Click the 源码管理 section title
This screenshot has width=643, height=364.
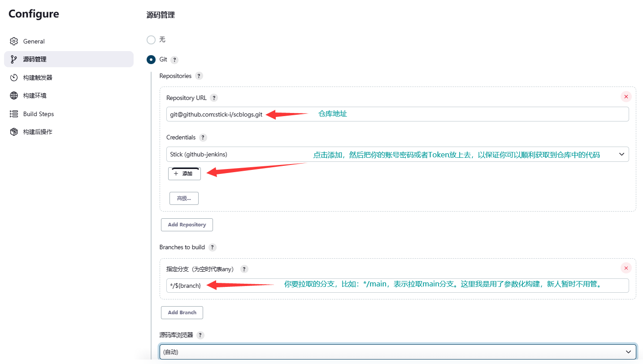click(161, 15)
